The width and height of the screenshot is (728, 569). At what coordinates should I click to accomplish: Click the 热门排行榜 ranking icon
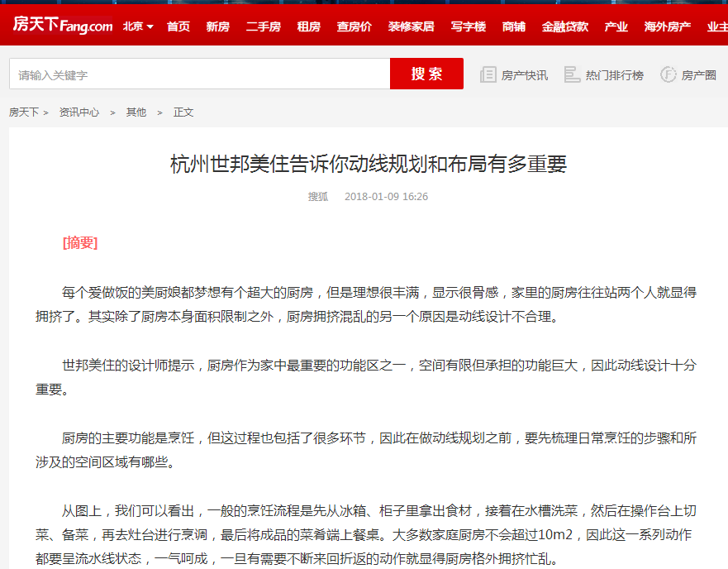[x=572, y=74]
